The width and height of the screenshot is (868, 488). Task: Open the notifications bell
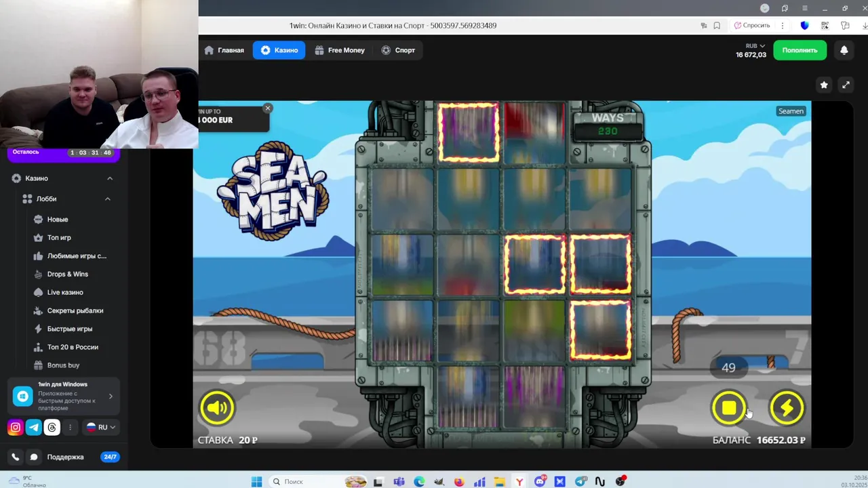(x=844, y=50)
